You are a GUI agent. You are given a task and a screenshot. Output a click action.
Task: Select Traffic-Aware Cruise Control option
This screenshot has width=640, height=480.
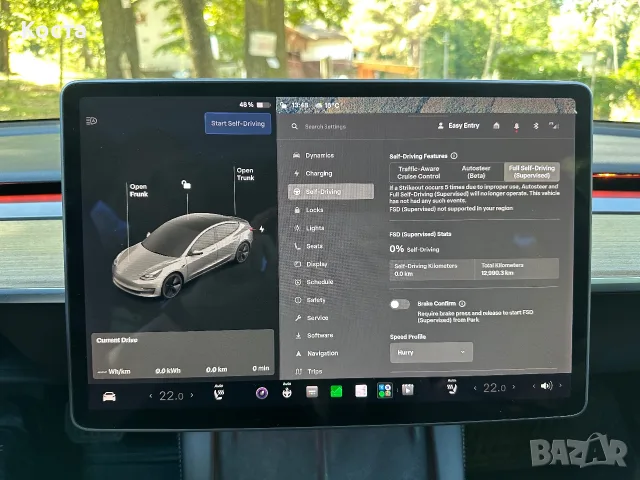(418, 172)
